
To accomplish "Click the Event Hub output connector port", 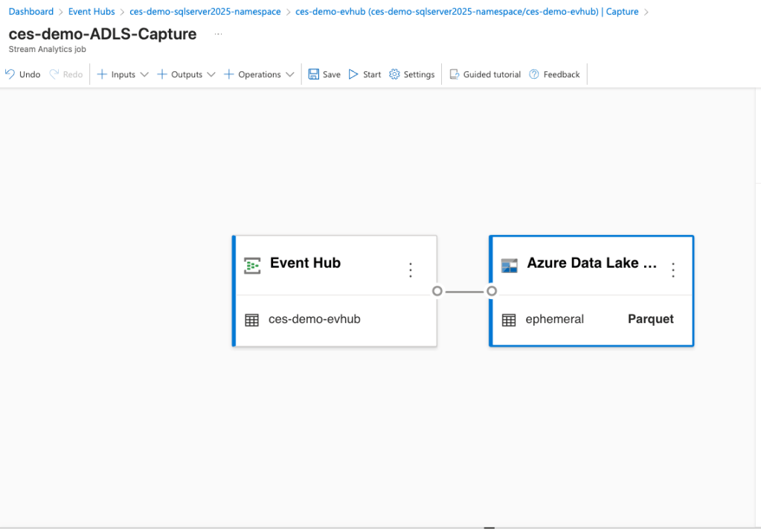I will tap(437, 291).
